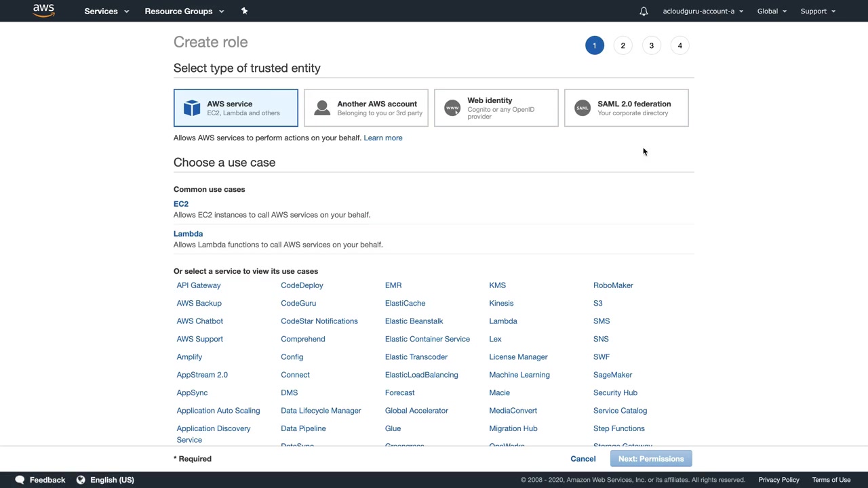Image resolution: width=868 pixels, height=488 pixels.
Task: Click the AWS service cube icon
Action: tap(192, 108)
